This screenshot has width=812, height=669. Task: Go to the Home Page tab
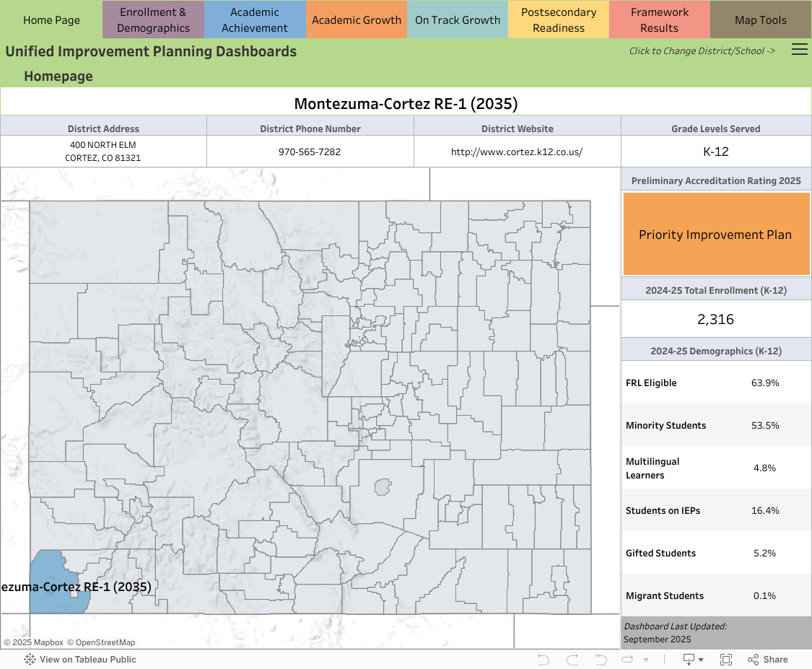tap(51, 19)
